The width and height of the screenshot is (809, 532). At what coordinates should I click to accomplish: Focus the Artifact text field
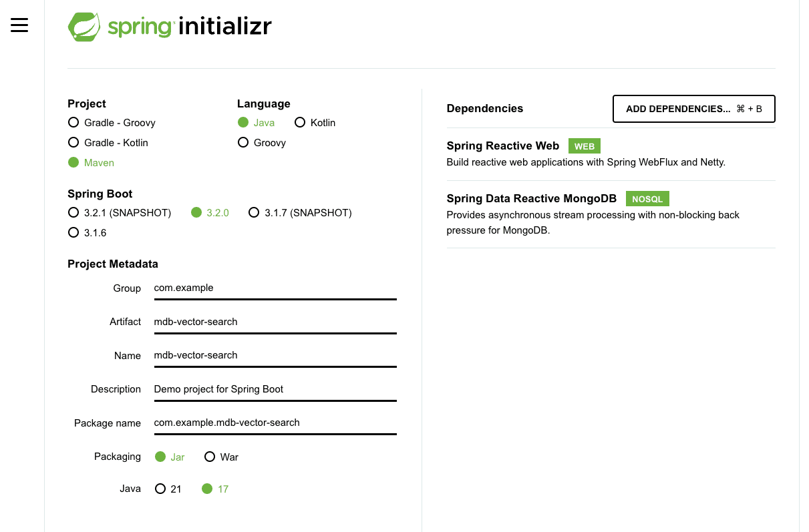coord(275,322)
